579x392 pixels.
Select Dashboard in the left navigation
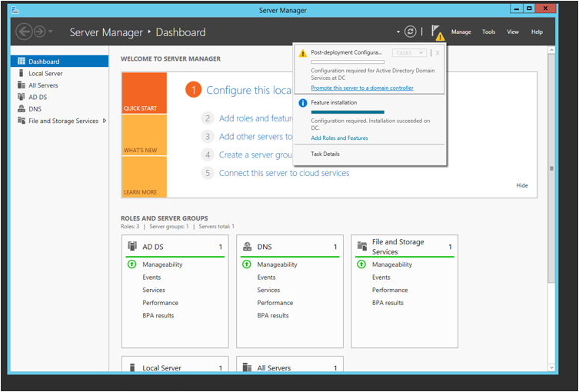pyautogui.click(x=59, y=61)
